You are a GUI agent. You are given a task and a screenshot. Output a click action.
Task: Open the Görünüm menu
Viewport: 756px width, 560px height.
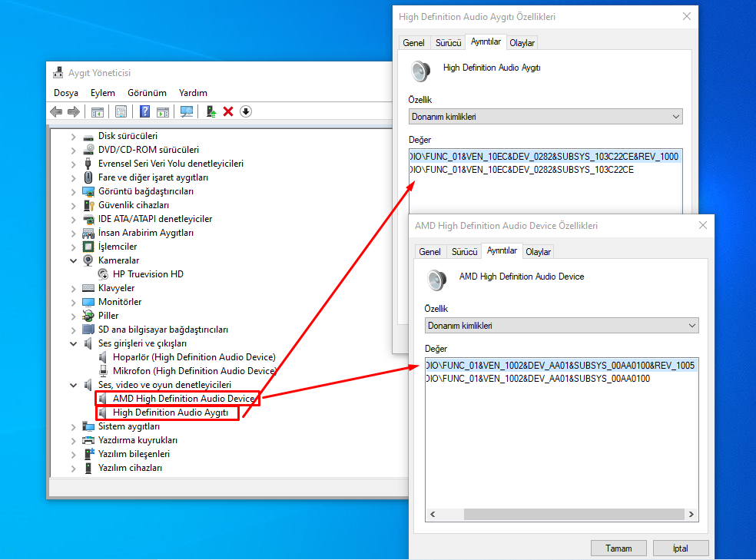tap(147, 92)
